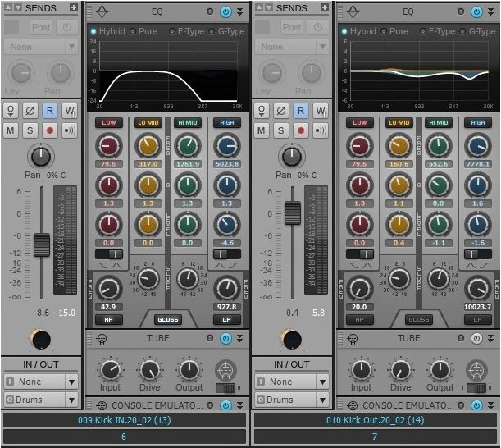The image size is (501, 448).
Task: Toggle the HI MID band on Kick IN EQ
Action: [x=188, y=123]
